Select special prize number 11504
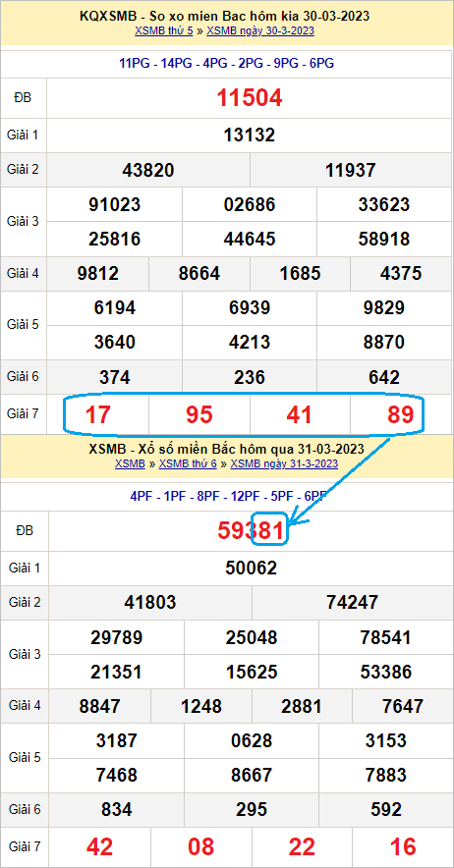454x868 pixels. point(250,98)
